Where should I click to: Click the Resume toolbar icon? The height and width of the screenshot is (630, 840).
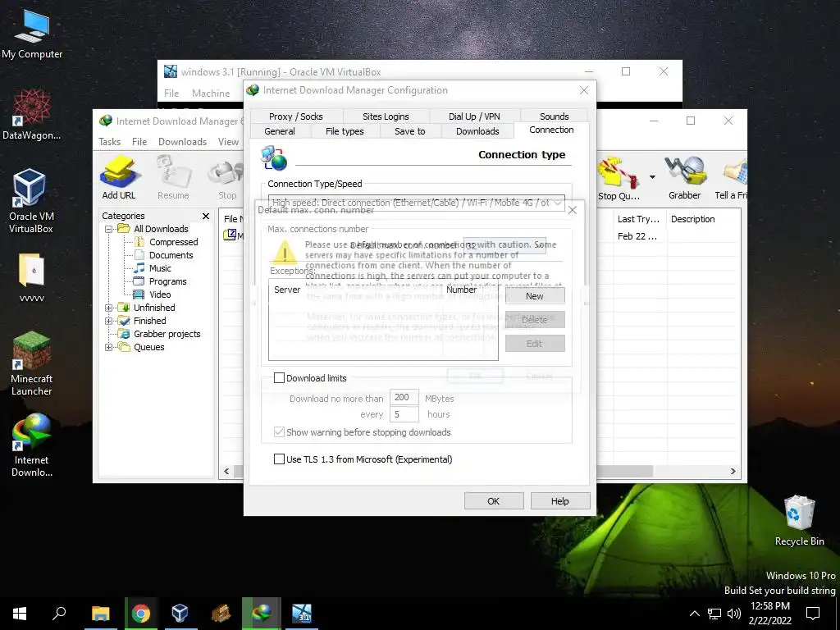(173, 177)
